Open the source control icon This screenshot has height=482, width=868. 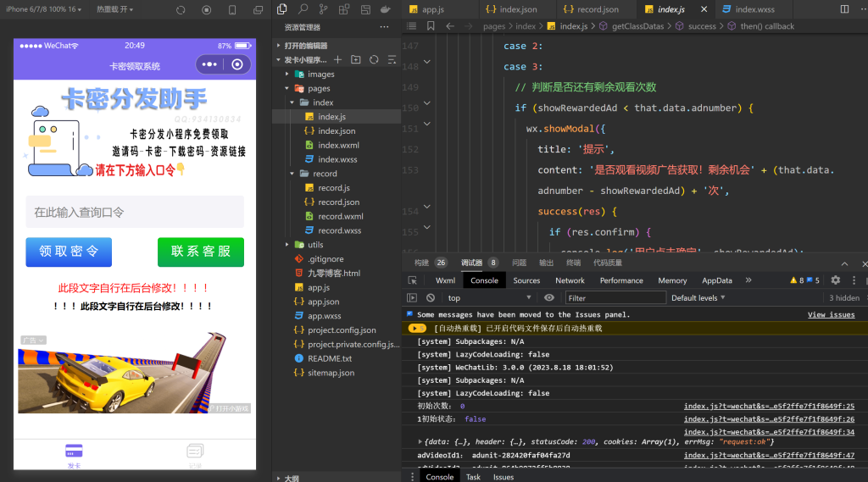point(323,8)
